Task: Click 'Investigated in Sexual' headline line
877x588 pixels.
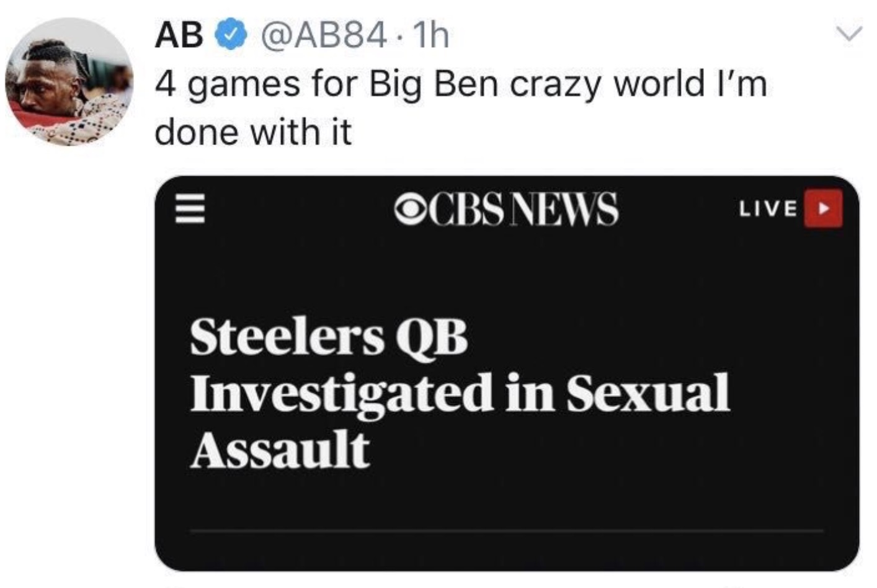Action: click(459, 393)
